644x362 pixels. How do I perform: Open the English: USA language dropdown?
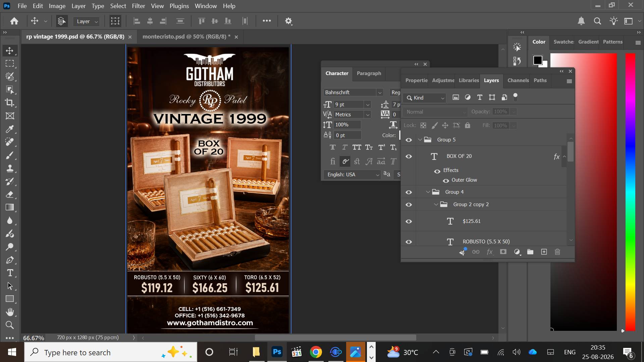pyautogui.click(x=377, y=175)
